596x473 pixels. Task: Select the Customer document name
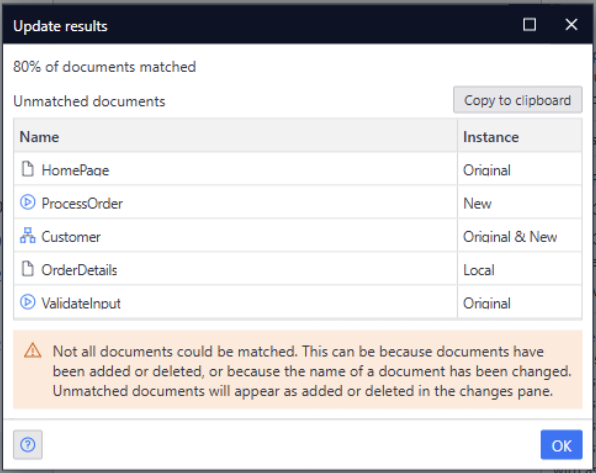(x=71, y=237)
